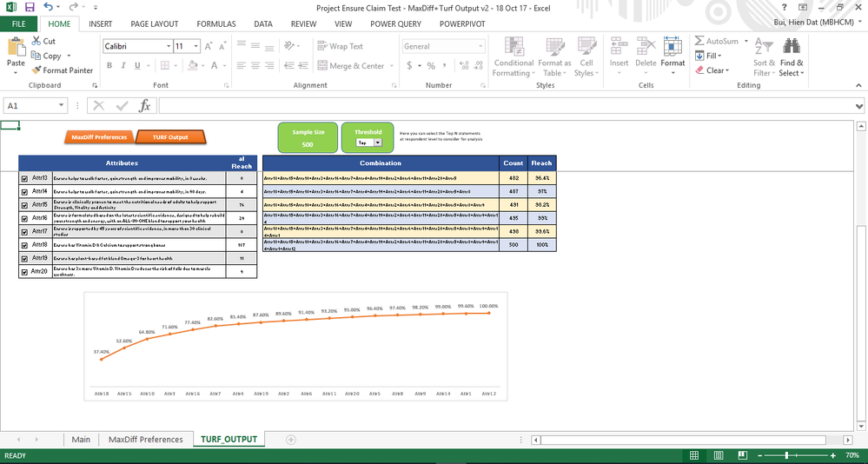Click Merge & Center
This screenshot has width=868, height=464.
[351, 66]
